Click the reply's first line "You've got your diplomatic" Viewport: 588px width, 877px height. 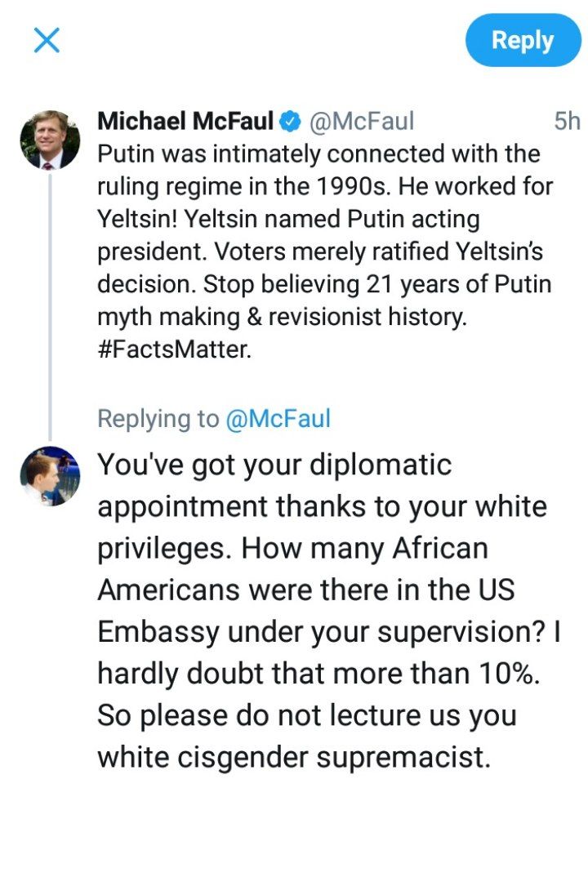274,465
